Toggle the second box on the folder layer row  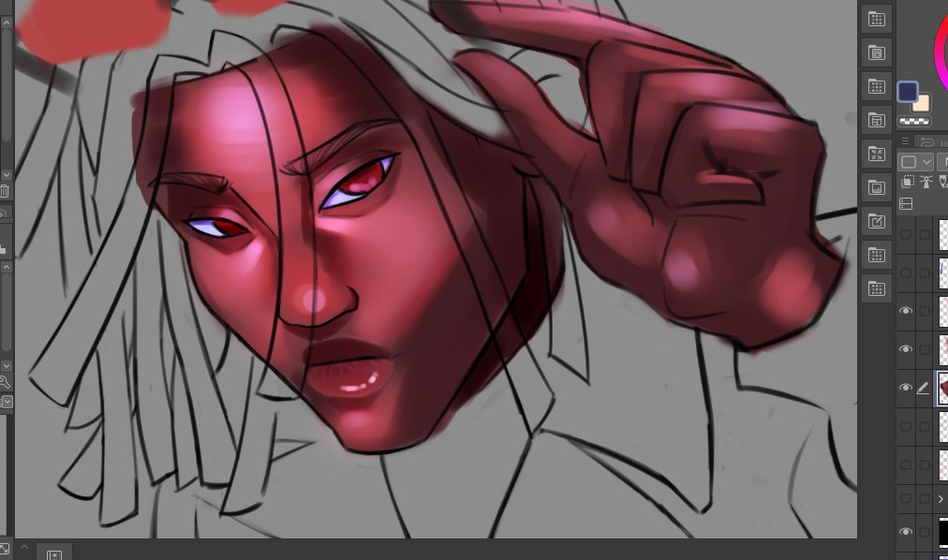pyautogui.click(x=924, y=499)
